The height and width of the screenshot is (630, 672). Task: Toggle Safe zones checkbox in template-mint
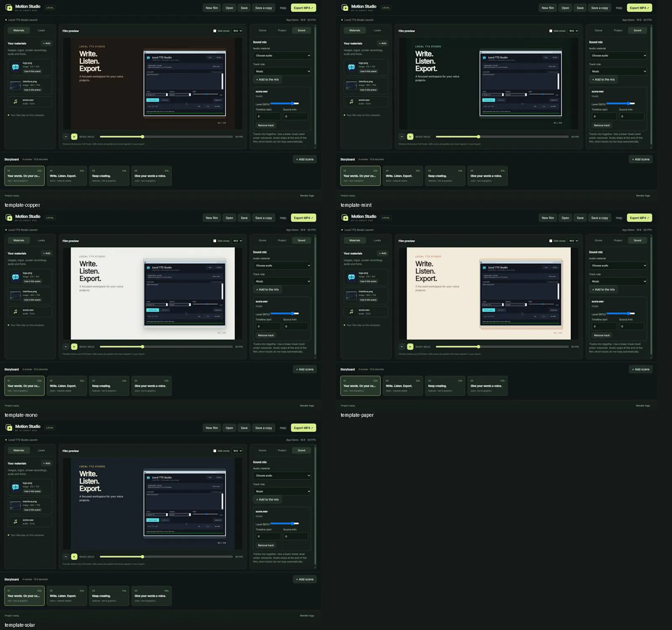tap(551, 31)
